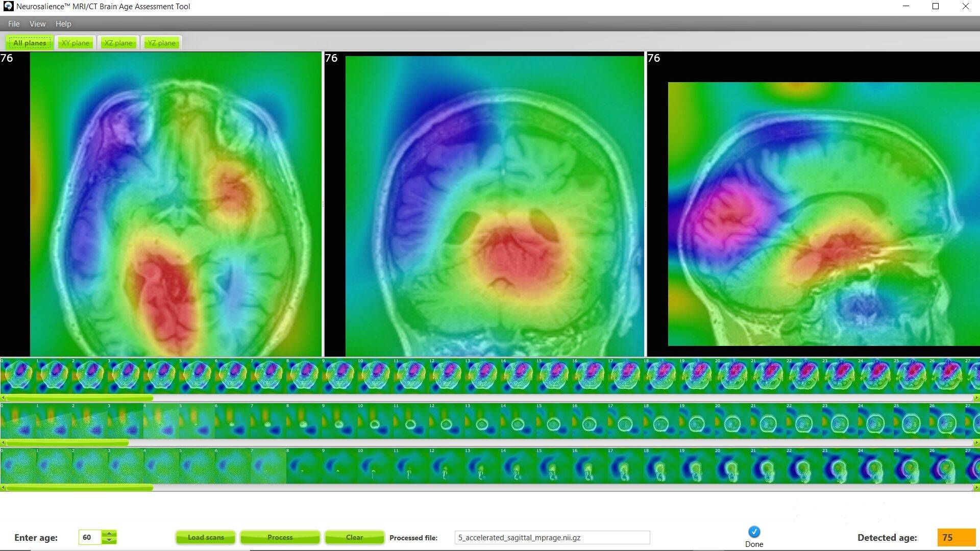Screen dimensions: 980x551
Task: Switch to the XZ plane tab
Action: click(x=118, y=43)
